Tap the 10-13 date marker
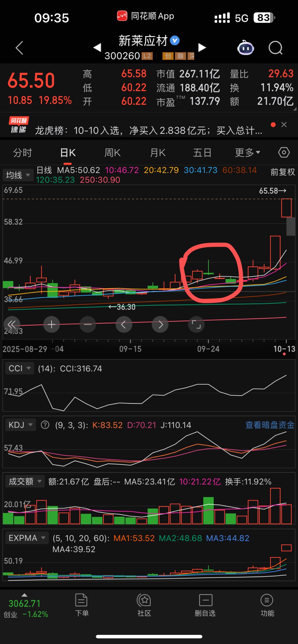298x644 pixels. [284, 349]
